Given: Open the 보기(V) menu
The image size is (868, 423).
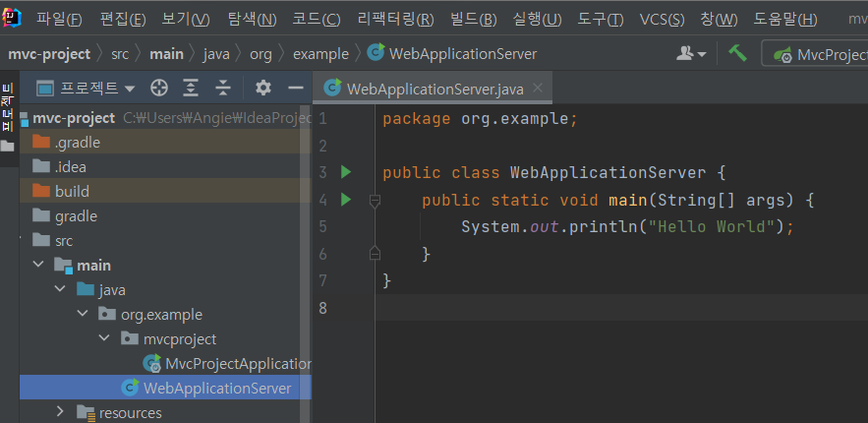Looking at the screenshot, I should click(x=186, y=20).
